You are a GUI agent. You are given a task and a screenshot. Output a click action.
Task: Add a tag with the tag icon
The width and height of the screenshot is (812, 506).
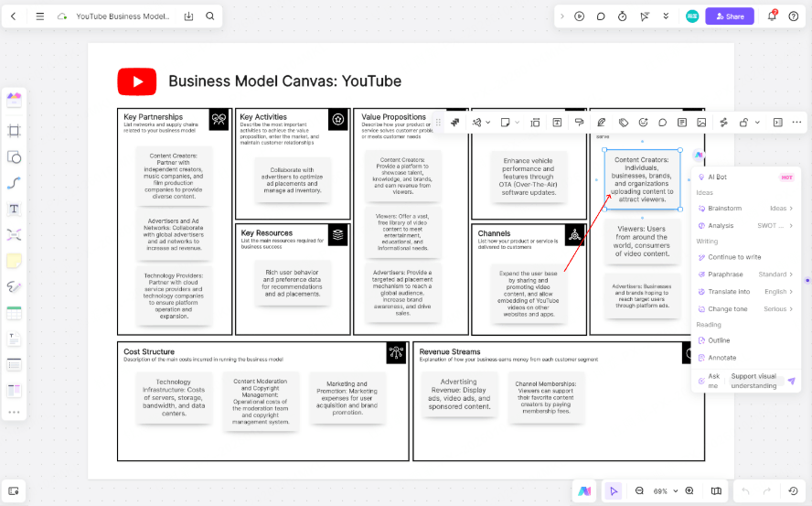[x=624, y=123]
